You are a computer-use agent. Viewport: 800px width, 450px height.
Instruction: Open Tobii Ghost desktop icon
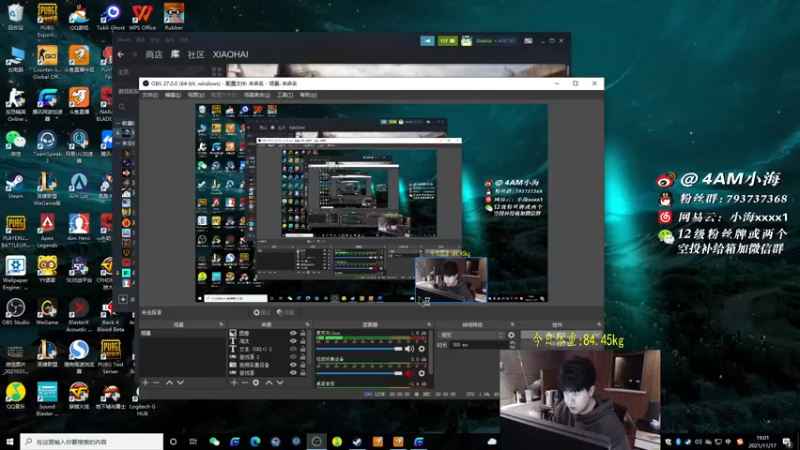tap(110, 17)
